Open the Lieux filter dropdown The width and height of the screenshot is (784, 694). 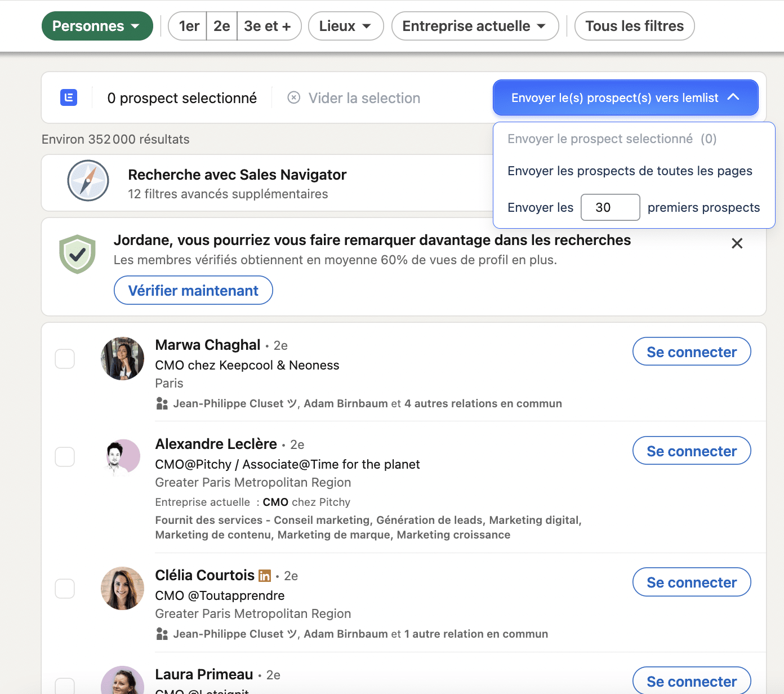[346, 26]
